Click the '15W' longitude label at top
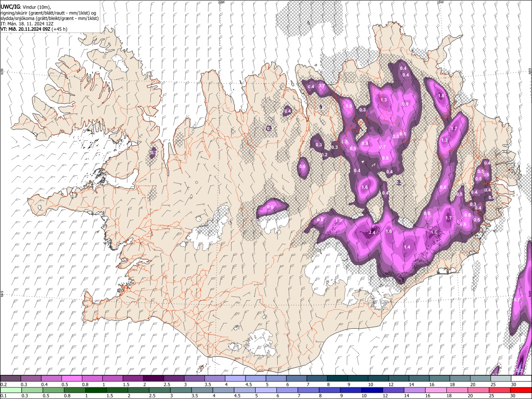 440,2
